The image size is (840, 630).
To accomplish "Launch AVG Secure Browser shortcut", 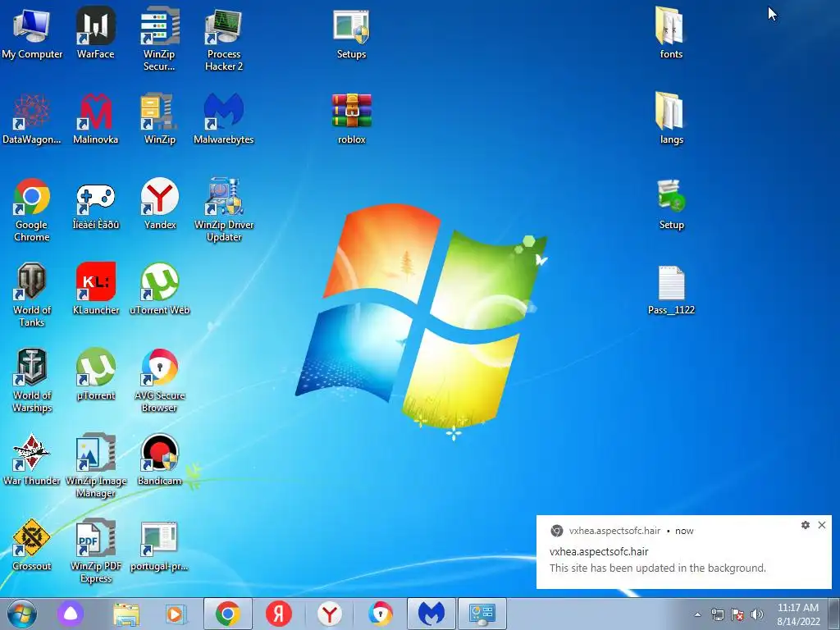I will pyautogui.click(x=159, y=381).
